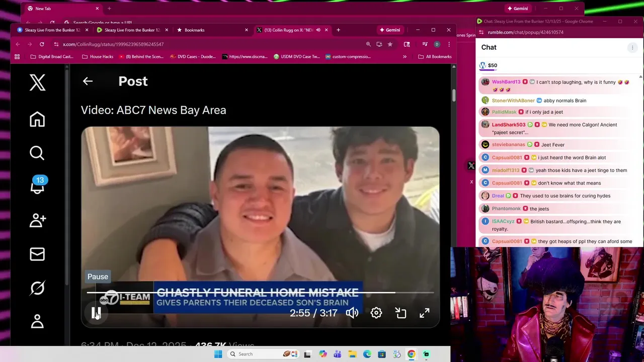Image resolution: width=644 pixels, height=362 pixels.
Task: Open Grok icon in X sidebar
Action: [37, 288]
